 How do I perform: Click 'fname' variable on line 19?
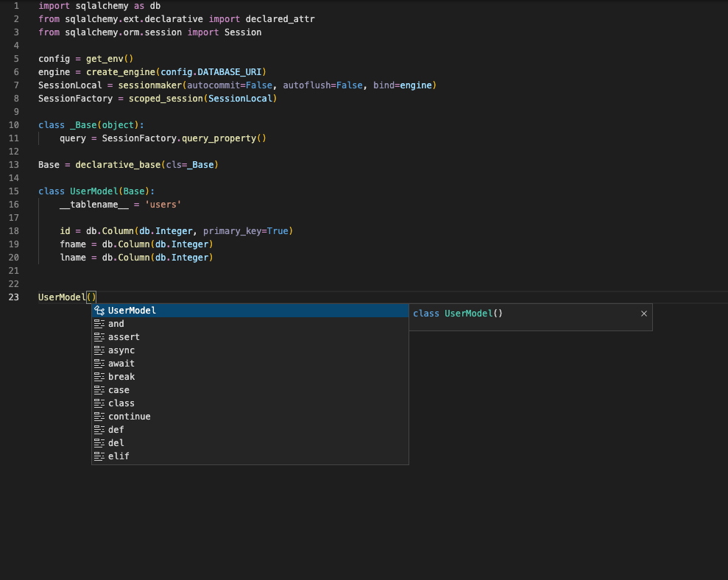coord(73,244)
